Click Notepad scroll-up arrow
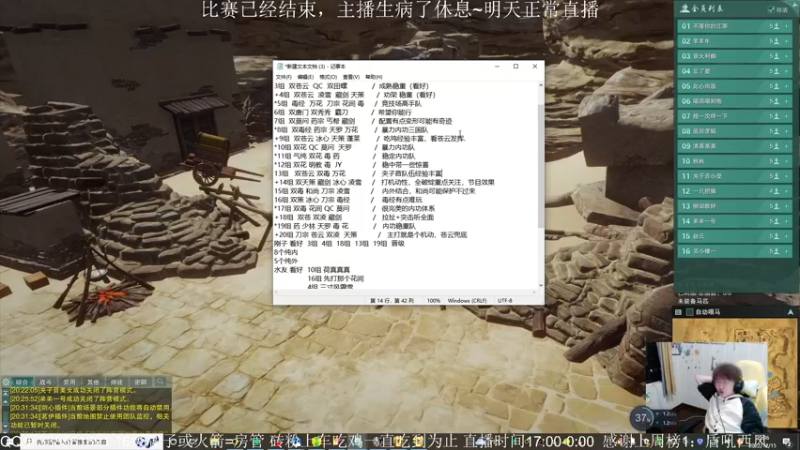Viewport: 800px width, 450px height. pos(541,86)
